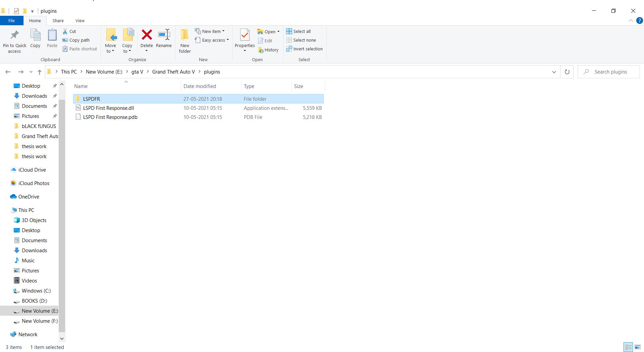Switch to the Home ribbon tab

point(35,20)
